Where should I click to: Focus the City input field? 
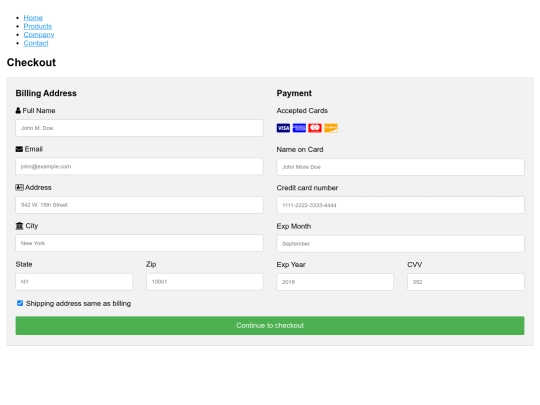point(139,243)
